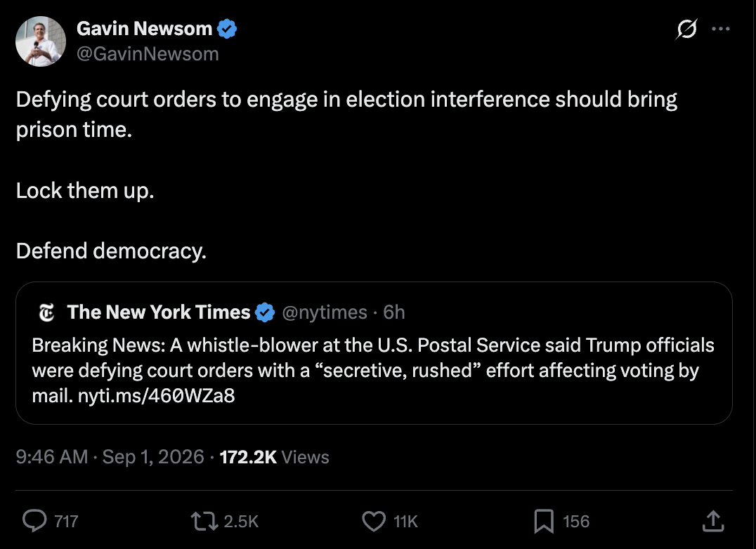The height and width of the screenshot is (549, 756).
Task: Open Gavin Newsom's profile picture
Action: coord(41,41)
